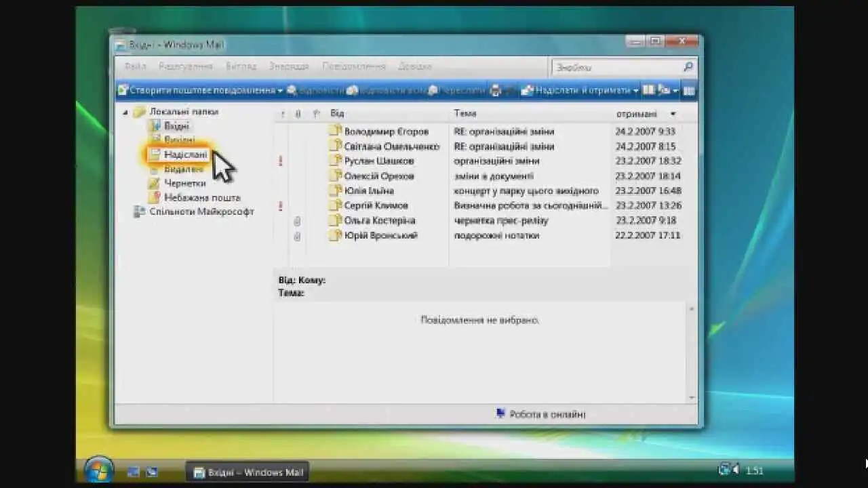Sort by the attachment paperclip column header
Viewport: 868px width, 488px height.
pyautogui.click(x=298, y=114)
